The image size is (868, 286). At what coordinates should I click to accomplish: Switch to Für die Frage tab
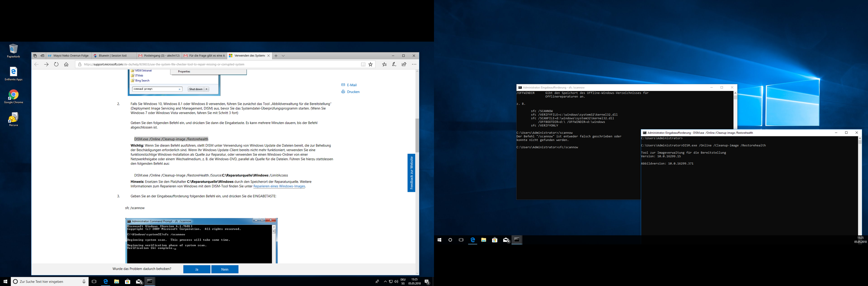[x=204, y=56]
